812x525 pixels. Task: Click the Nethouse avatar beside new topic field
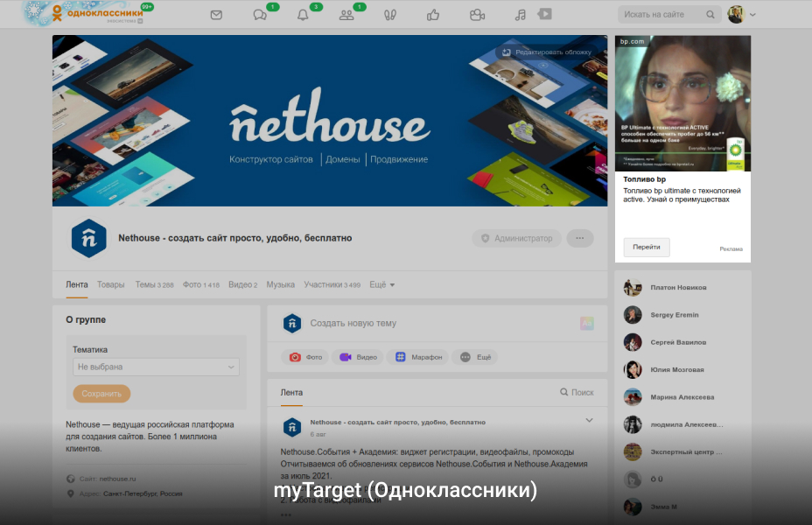click(292, 323)
